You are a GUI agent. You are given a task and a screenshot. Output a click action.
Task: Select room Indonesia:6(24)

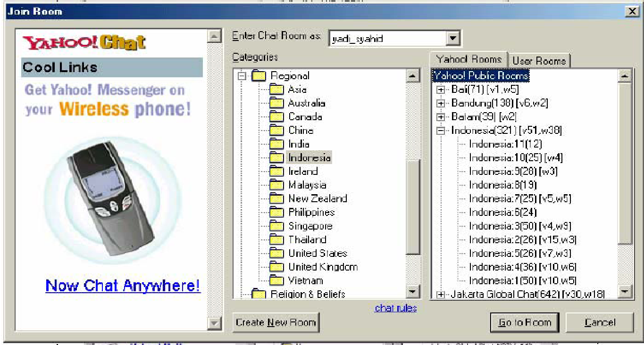502,212
